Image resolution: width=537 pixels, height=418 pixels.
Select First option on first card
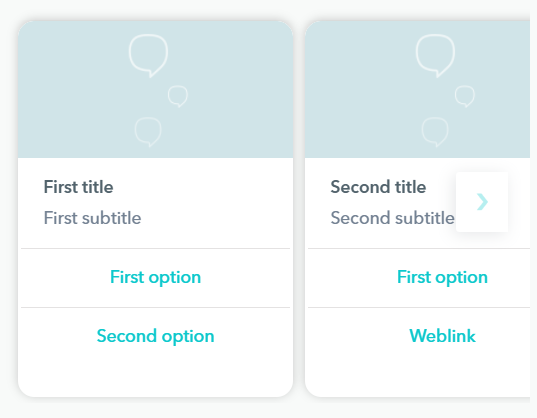(155, 277)
